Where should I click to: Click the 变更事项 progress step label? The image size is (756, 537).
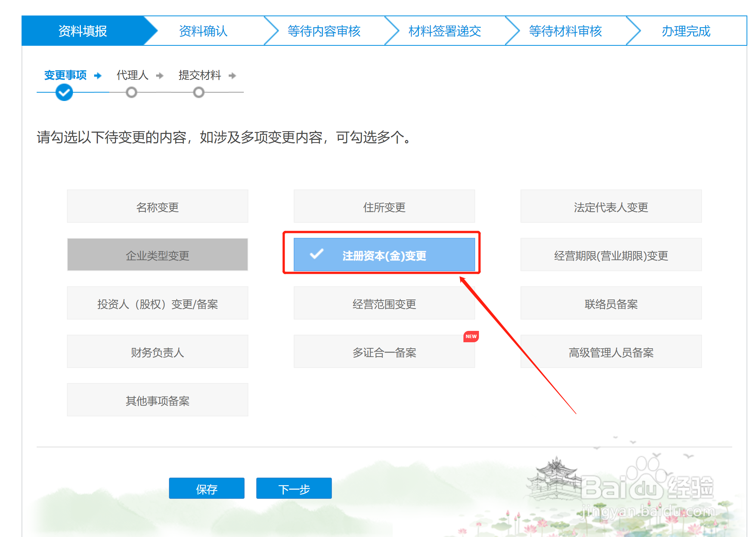click(x=65, y=75)
